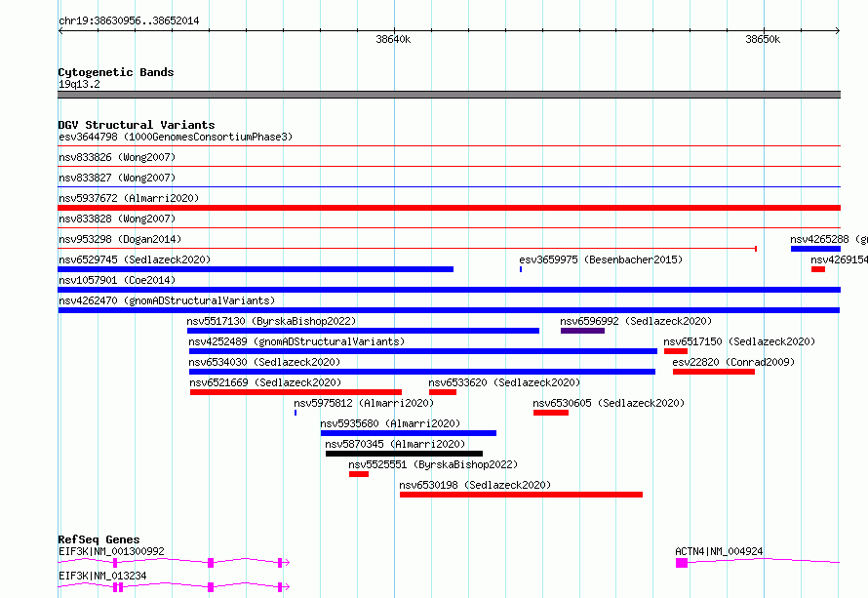868x598 pixels.
Task: Select the nsv5935680 blue bar
Action: (409, 433)
